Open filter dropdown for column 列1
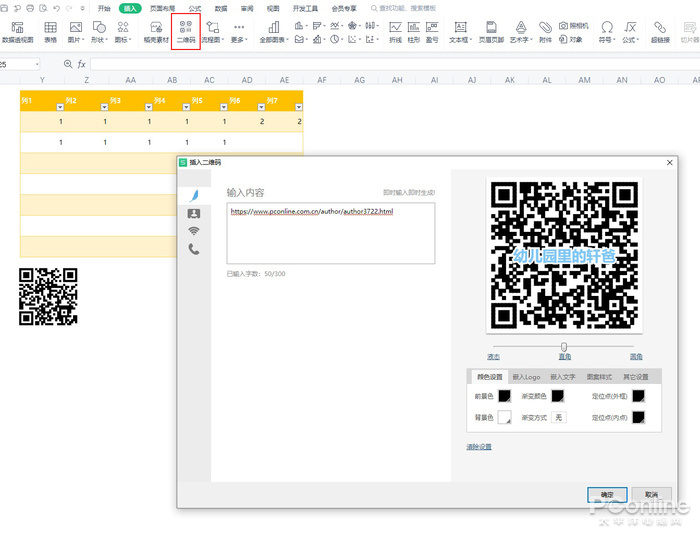 (x=60, y=107)
